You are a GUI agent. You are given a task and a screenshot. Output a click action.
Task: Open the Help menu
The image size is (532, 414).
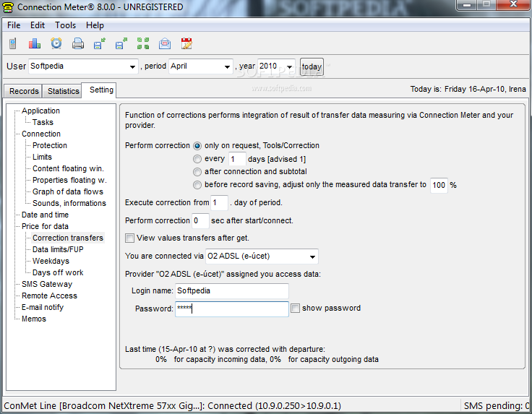[95, 25]
